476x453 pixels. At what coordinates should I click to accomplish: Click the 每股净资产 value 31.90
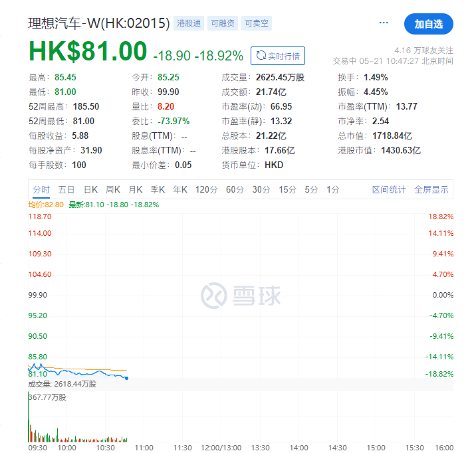(x=91, y=150)
